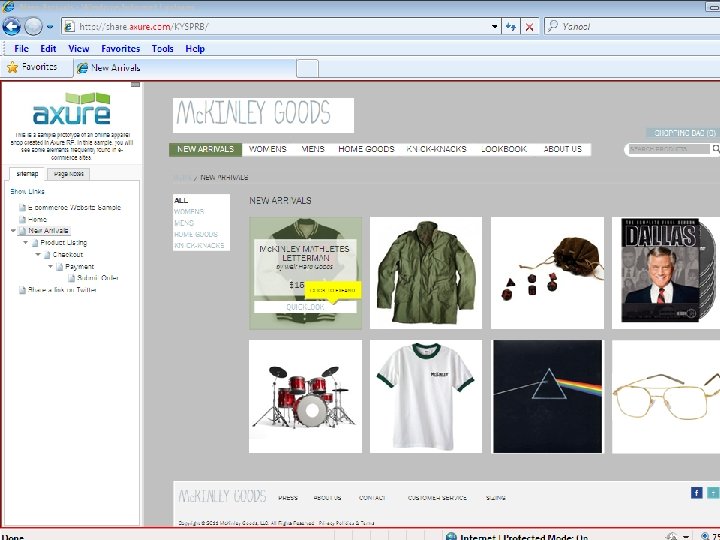Select New Arrivals in site navigation
Screen dimensions: 720x540
pos(205,149)
